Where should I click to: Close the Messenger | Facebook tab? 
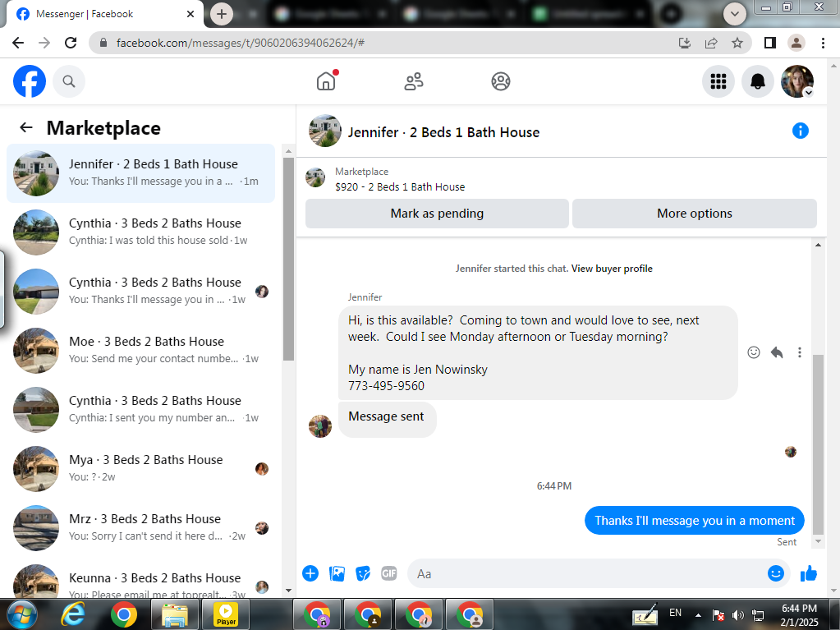(x=190, y=14)
